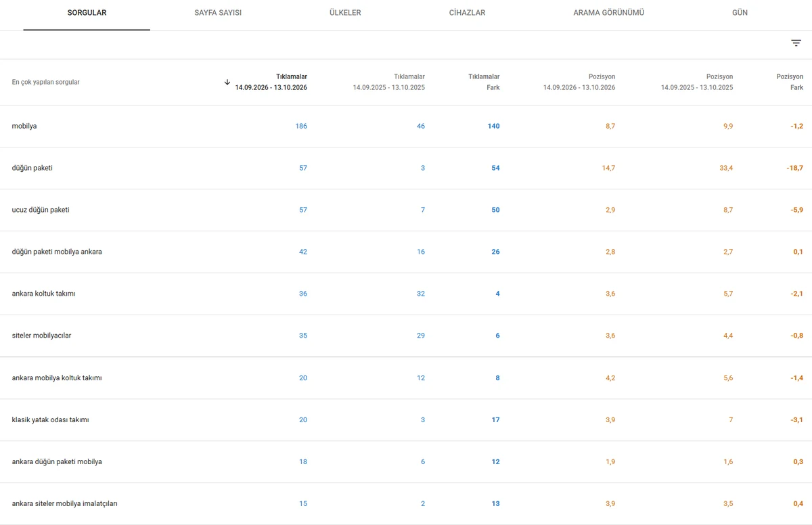Switch to the SORGULAR tab
The image size is (812, 525).
[x=87, y=13]
